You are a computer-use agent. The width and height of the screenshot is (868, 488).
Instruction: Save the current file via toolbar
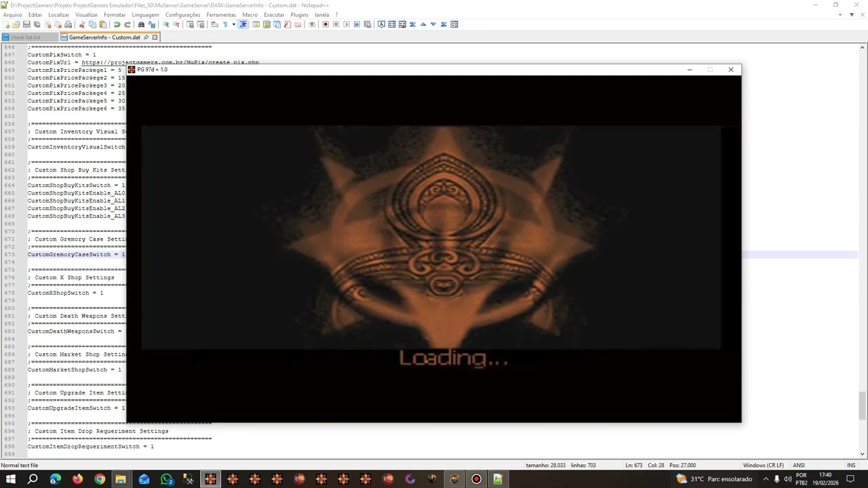26,24
